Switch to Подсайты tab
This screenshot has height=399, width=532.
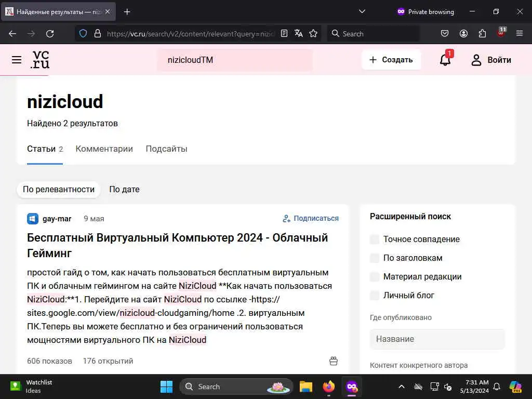click(167, 149)
